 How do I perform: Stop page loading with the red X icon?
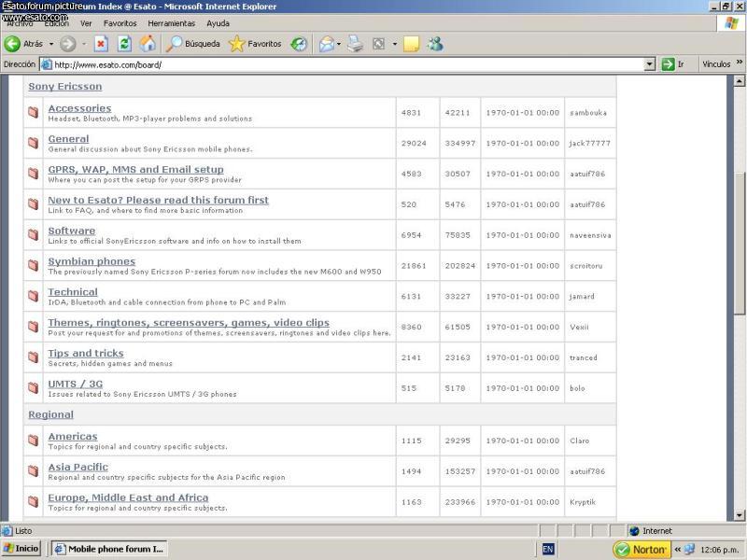101,44
